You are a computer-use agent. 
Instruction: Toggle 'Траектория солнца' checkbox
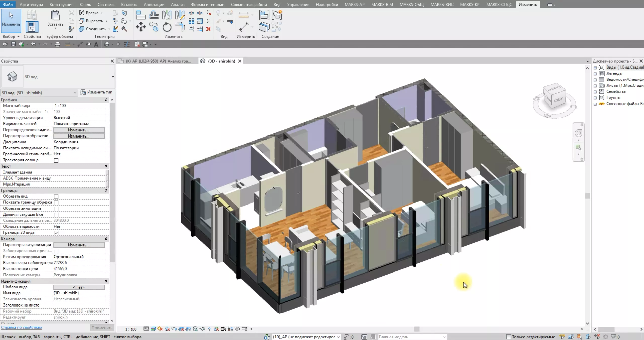56,160
